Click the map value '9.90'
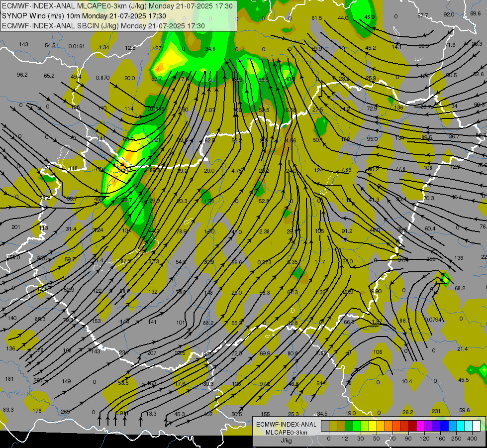487x448 pixels. (376, 291)
